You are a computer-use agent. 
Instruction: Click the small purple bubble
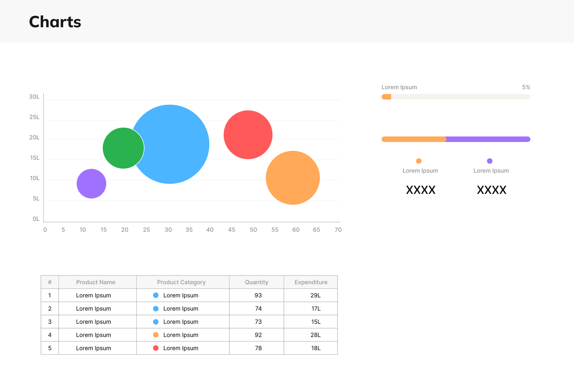(91, 183)
